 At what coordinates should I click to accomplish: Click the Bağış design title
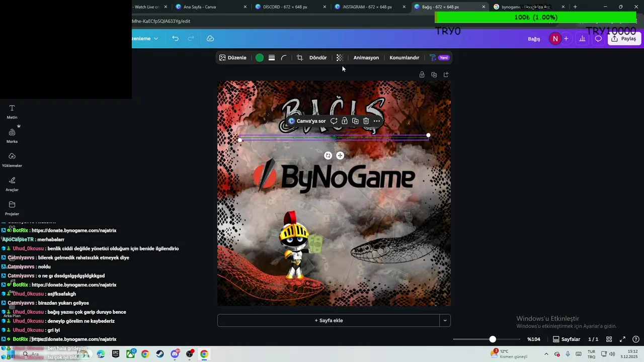534,39
